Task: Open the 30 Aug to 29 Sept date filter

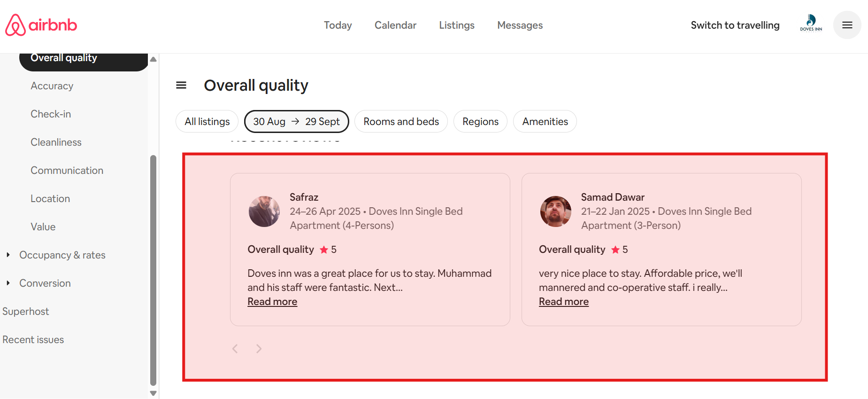Action: [x=296, y=121]
